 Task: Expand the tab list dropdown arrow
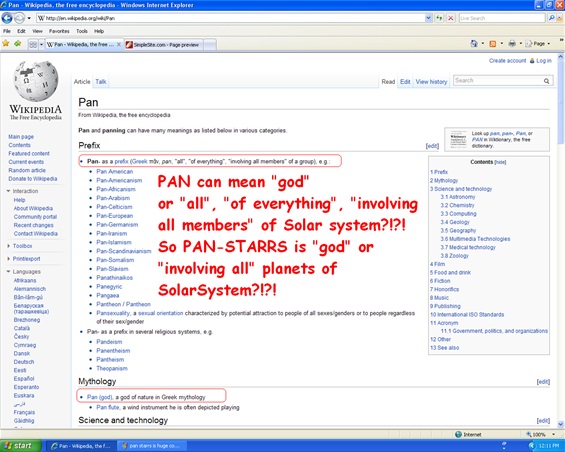[41, 44]
